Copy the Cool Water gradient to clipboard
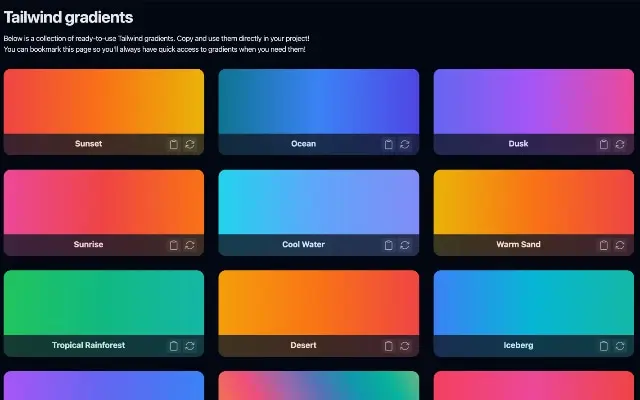The width and height of the screenshot is (640, 400). click(389, 245)
